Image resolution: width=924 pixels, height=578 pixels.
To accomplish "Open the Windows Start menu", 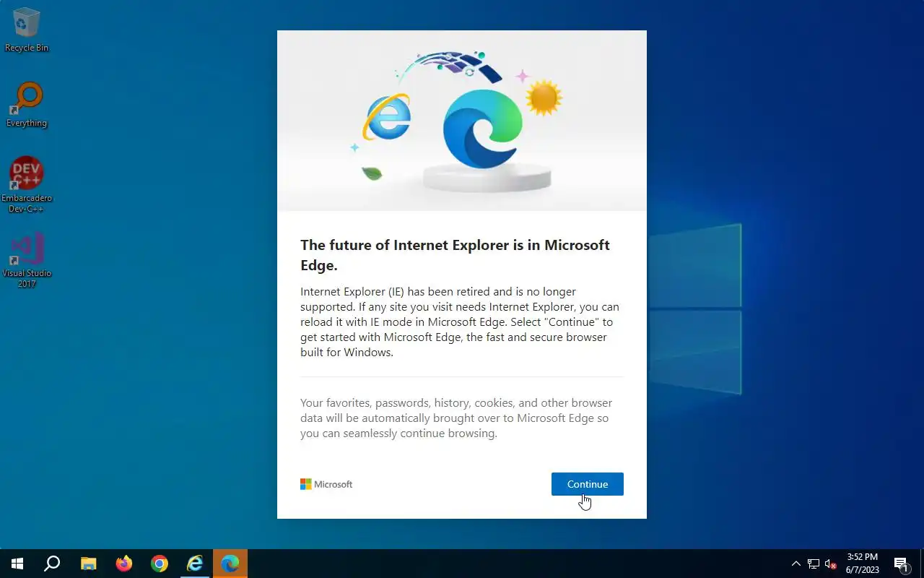I will coord(17,564).
